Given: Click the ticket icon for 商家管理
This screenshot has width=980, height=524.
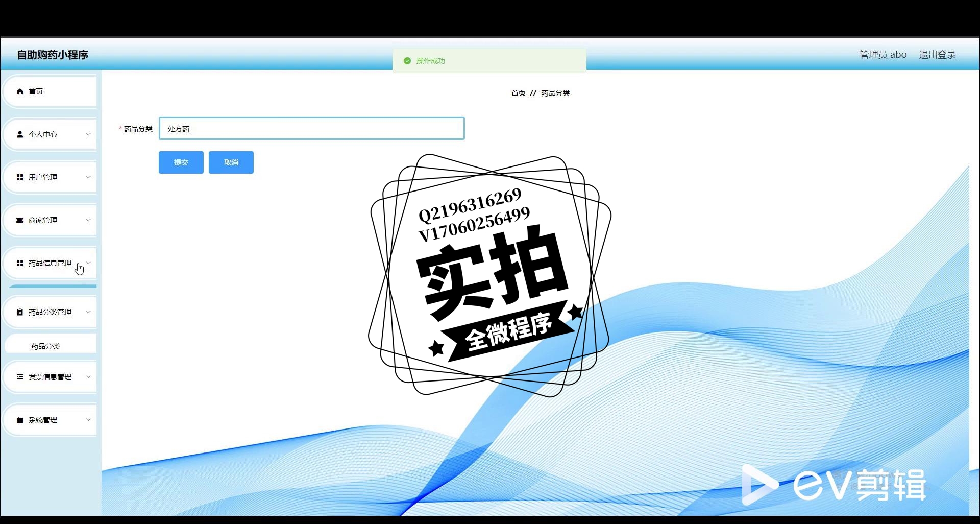Looking at the screenshot, I should 20,220.
